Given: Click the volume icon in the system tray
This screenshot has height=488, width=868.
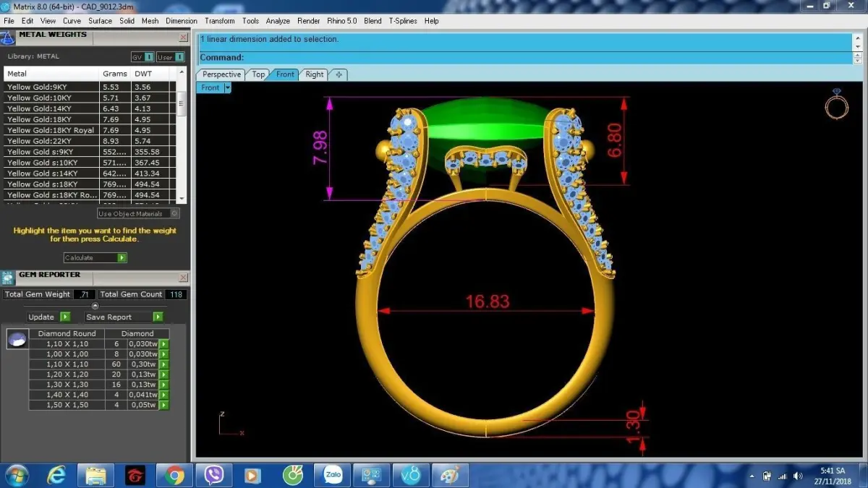Looking at the screenshot, I should 798,476.
